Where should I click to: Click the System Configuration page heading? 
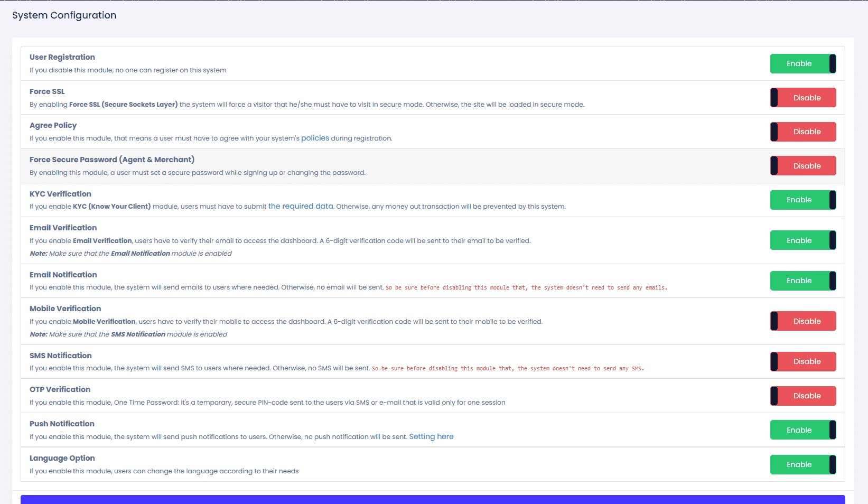tap(64, 15)
